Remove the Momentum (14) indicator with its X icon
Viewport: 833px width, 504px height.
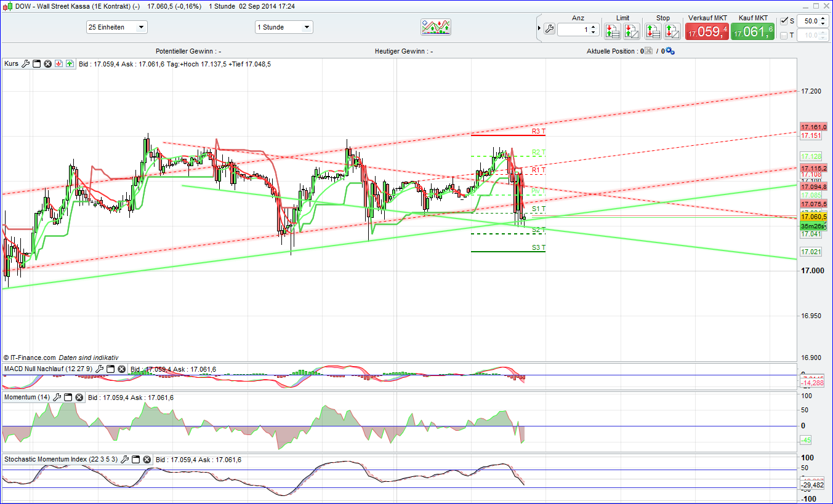pyautogui.click(x=79, y=397)
